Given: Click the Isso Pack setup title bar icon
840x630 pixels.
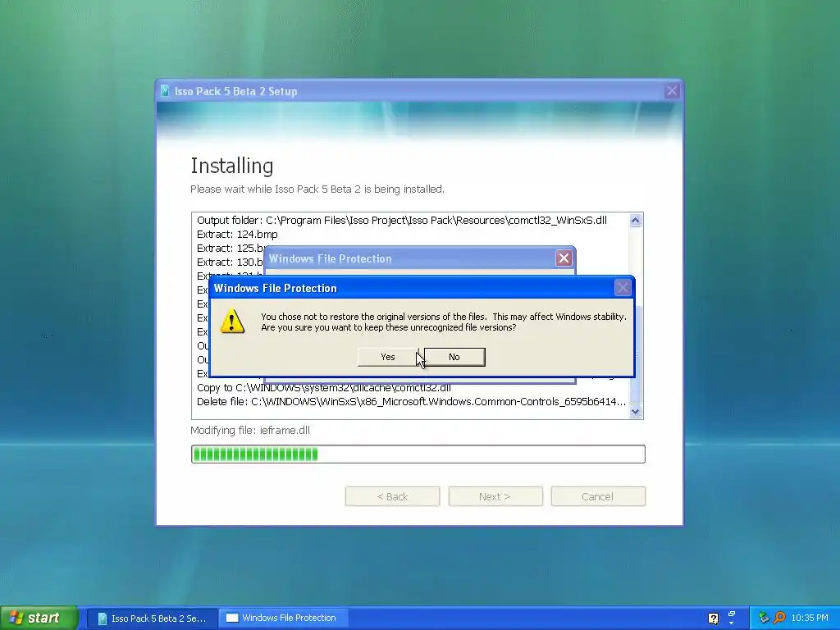Looking at the screenshot, I should pos(166,91).
